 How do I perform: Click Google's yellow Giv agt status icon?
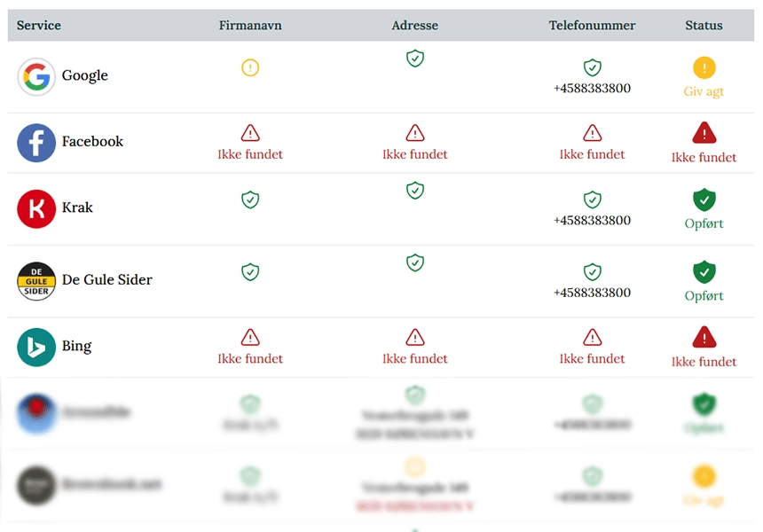tap(704, 67)
